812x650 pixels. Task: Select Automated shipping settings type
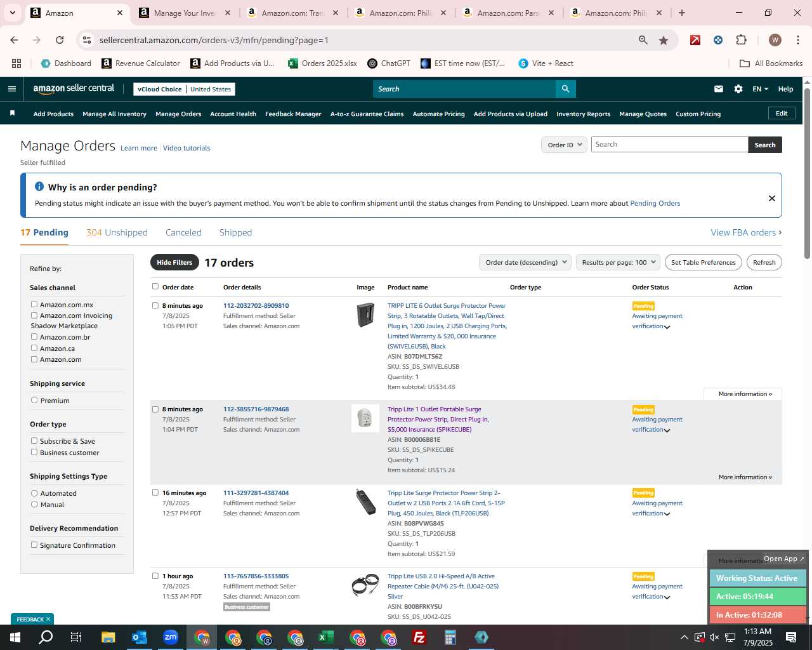click(34, 493)
